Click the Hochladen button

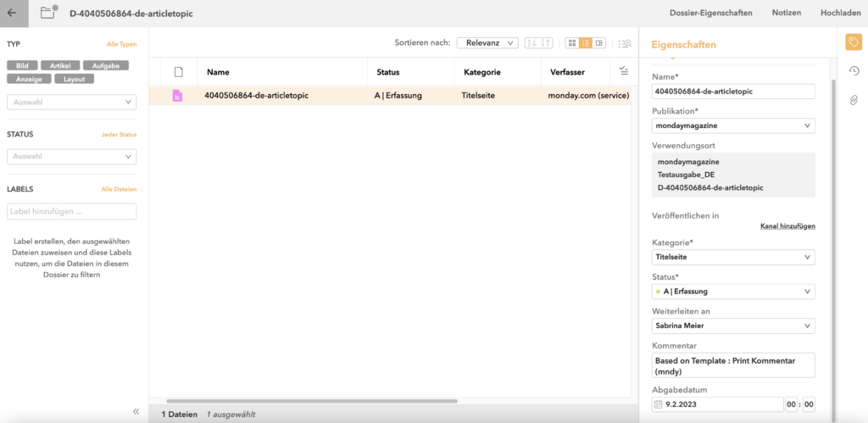(x=841, y=13)
